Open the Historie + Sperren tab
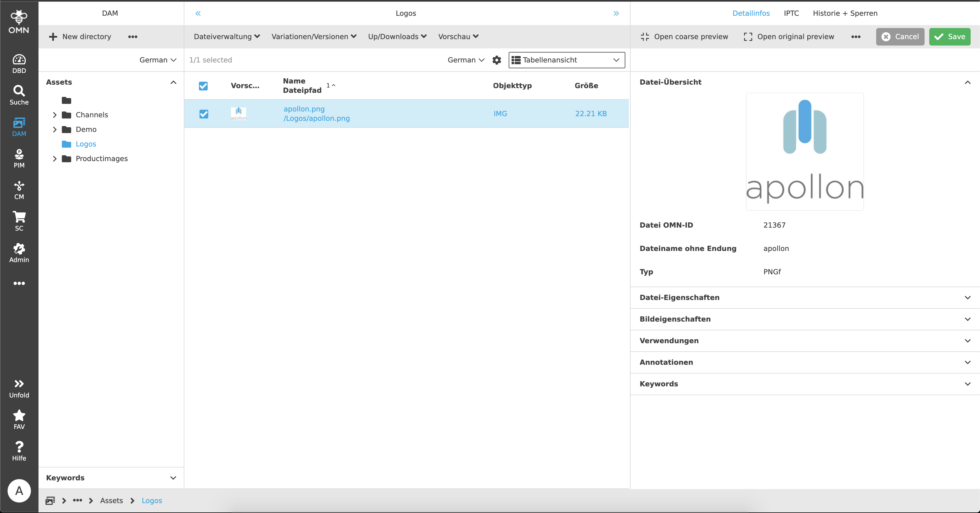 pos(845,13)
